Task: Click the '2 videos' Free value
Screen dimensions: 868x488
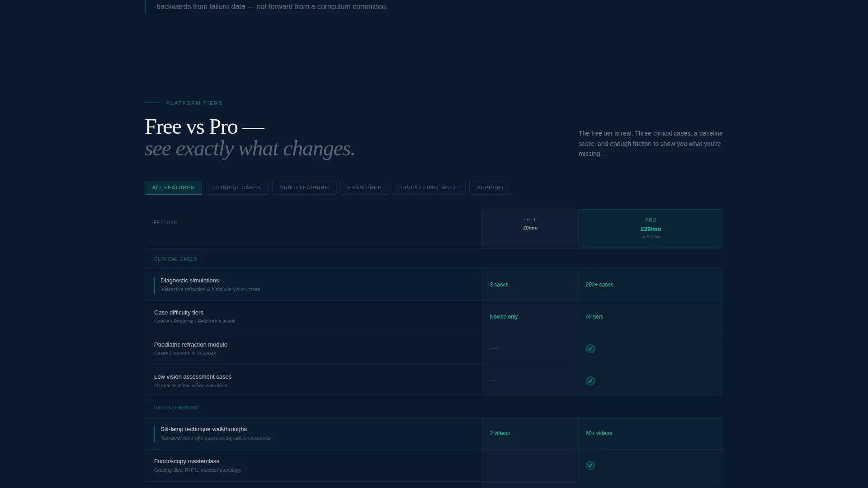Action: [500, 433]
